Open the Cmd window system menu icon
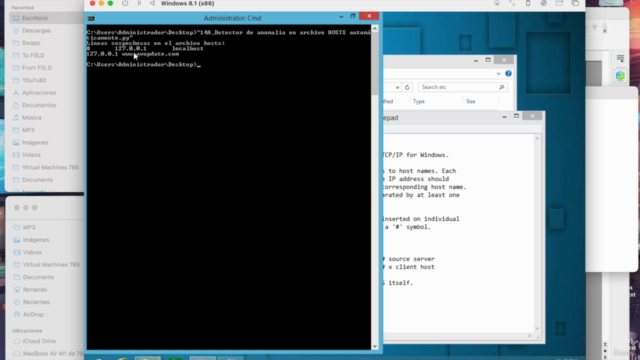The width and height of the screenshot is (640, 360). point(91,18)
